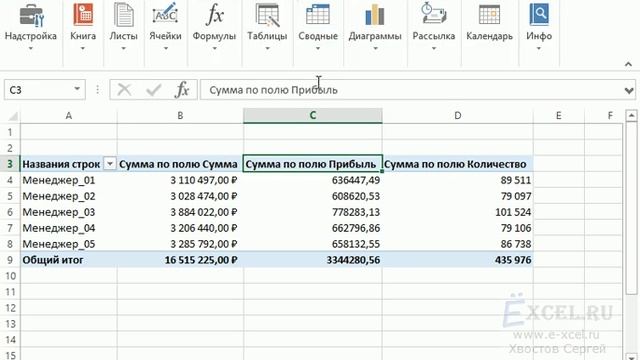Select cell Сумма по полю Сумма
The image size is (640, 360).
(180, 164)
